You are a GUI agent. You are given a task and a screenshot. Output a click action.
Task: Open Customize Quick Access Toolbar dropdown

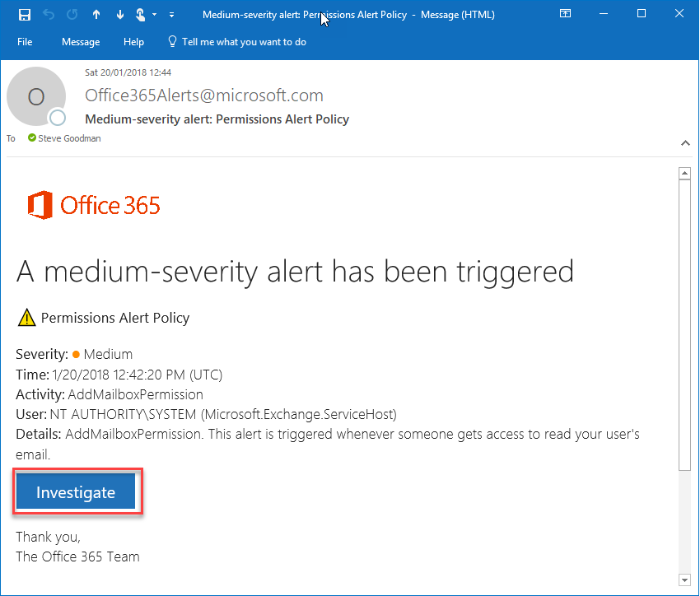171,15
